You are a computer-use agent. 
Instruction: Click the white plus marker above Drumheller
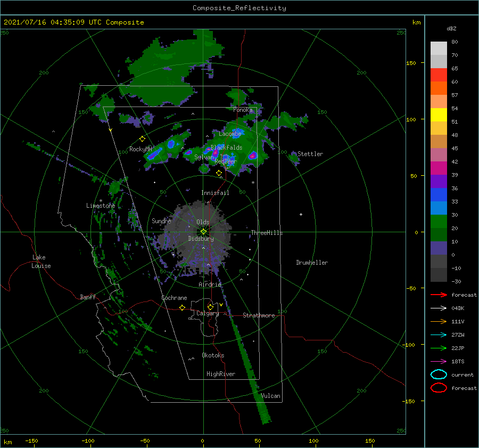(x=301, y=214)
